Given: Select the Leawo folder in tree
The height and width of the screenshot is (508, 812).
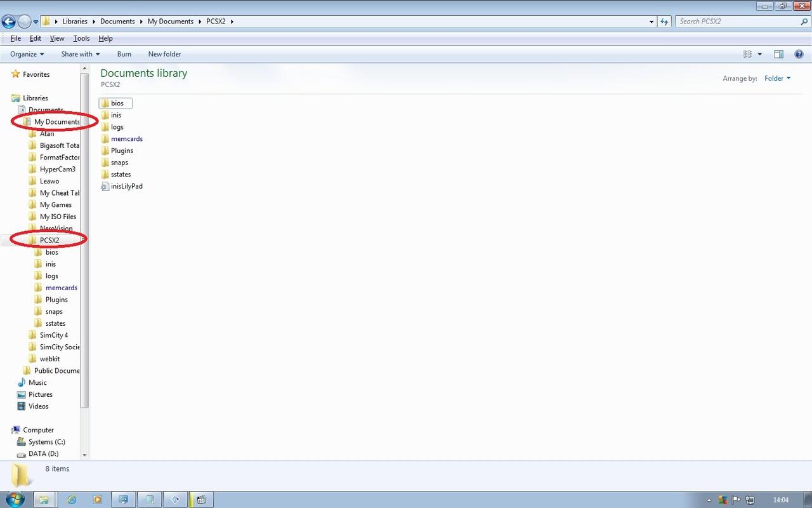Looking at the screenshot, I should 49,182.
